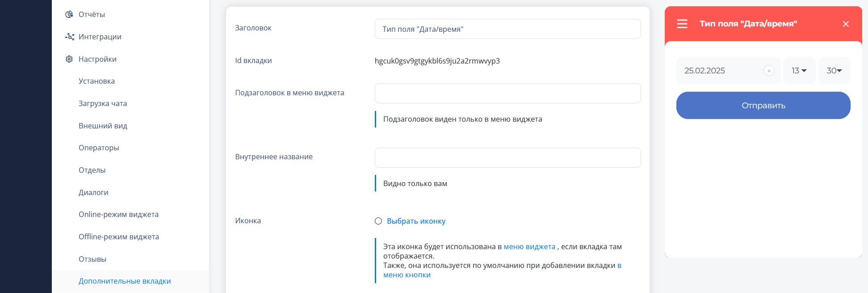
Task: Click the Отчёты pie chart icon
Action: [x=69, y=14]
